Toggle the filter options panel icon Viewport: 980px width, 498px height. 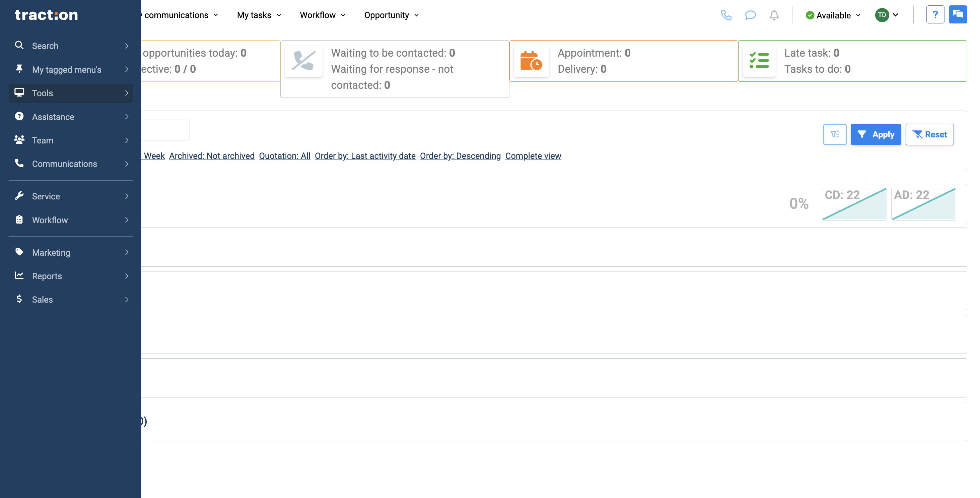835,134
